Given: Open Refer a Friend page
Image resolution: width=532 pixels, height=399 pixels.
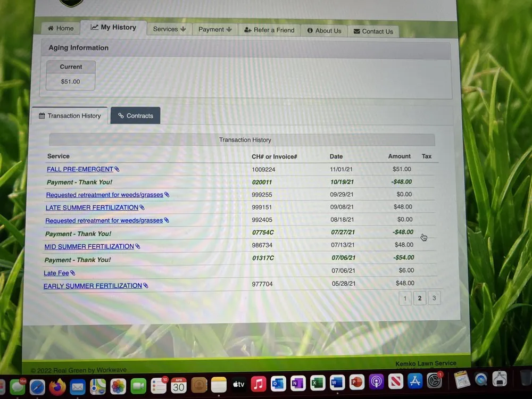Looking at the screenshot, I should (x=269, y=30).
